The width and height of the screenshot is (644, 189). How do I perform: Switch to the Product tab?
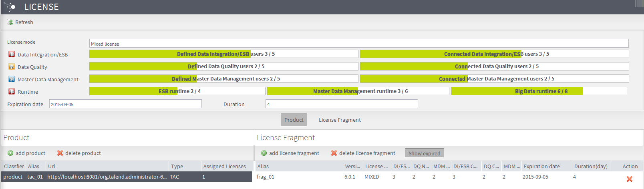pos(294,120)
